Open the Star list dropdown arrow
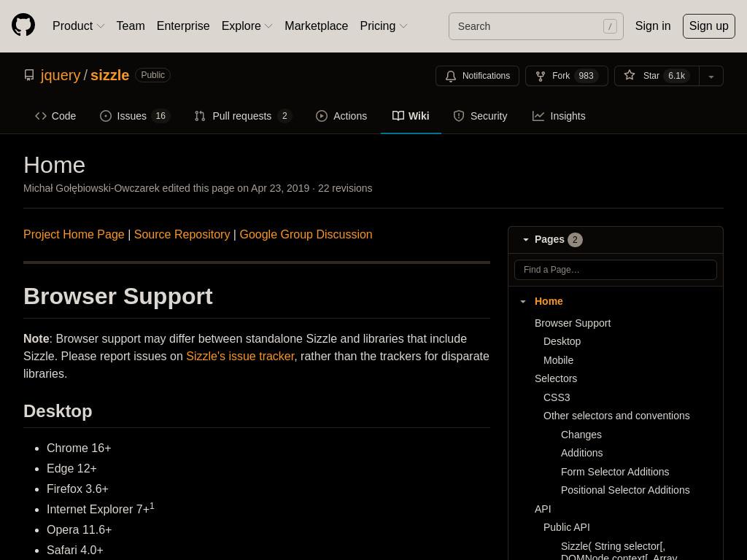 pos(711,76)
